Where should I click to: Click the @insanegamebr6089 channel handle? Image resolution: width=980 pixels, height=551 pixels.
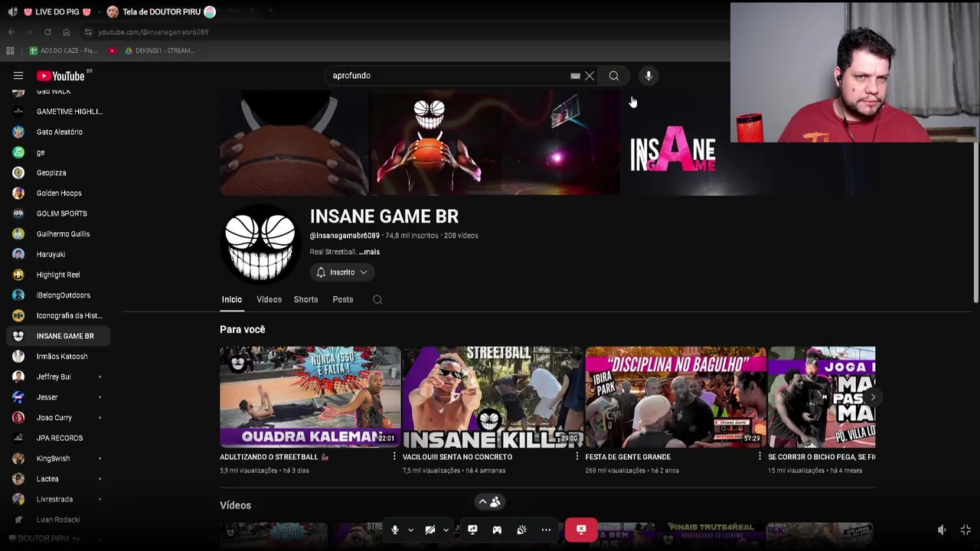click(x=345, y=236)
